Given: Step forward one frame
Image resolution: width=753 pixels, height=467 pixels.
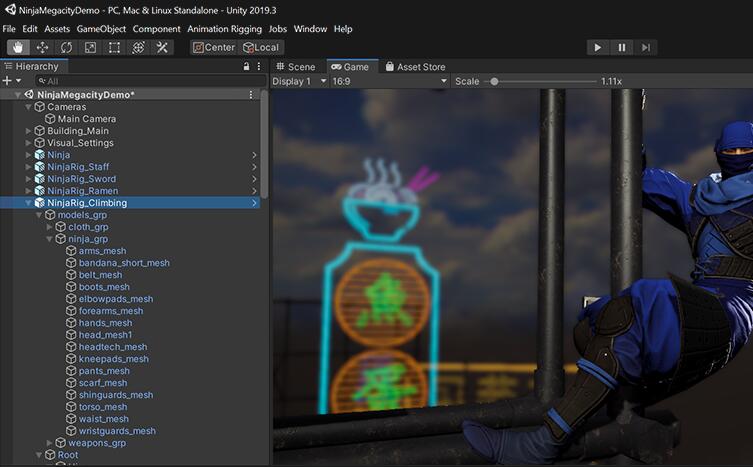Looking at the screenshot, I should pos(645,47).
